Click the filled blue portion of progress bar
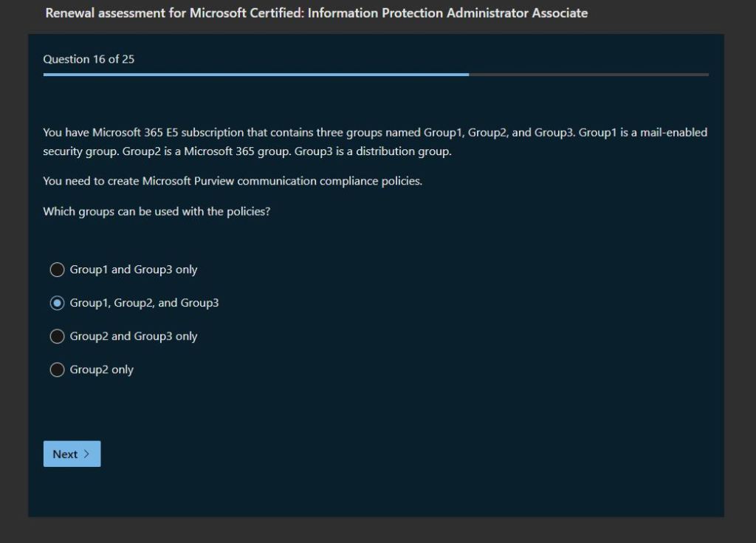The height and width of the screenshot is (543, 756). click(x=255, y=75)
